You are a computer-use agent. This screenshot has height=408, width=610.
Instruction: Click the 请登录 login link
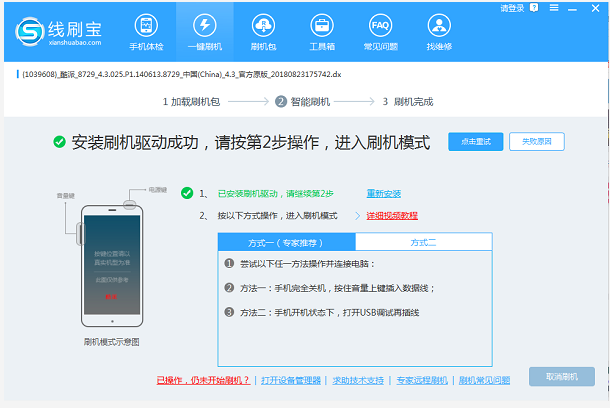pyautogui.click(x=511, y=8)
